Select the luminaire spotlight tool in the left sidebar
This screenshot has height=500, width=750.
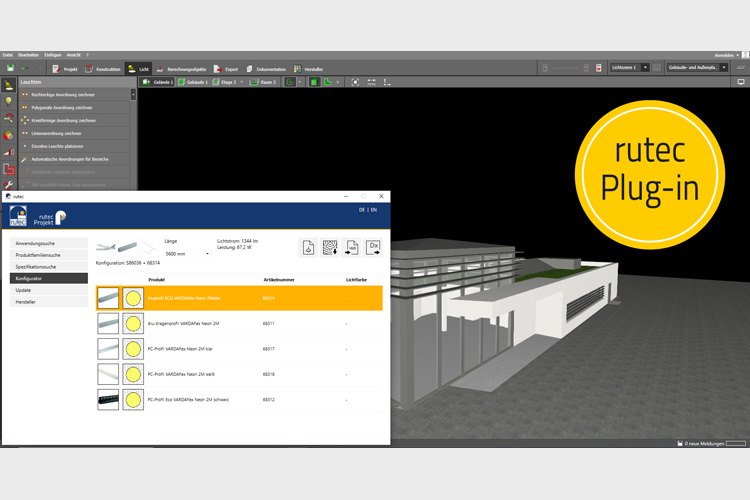point(9,85)
